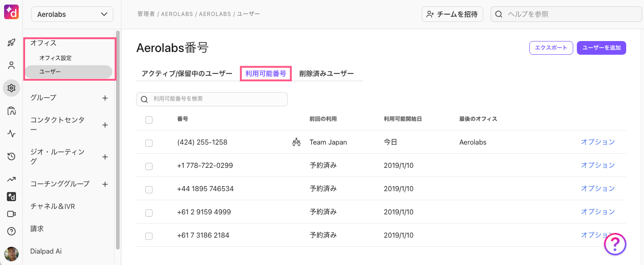Click the エクスポート button
The image size is (644, 265).
pos(551,48)
